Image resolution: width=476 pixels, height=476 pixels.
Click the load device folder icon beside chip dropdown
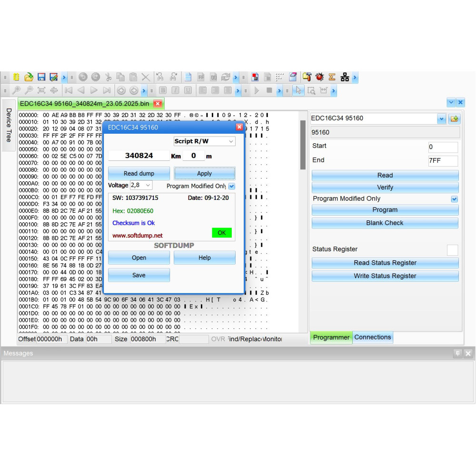coord(455,119)
